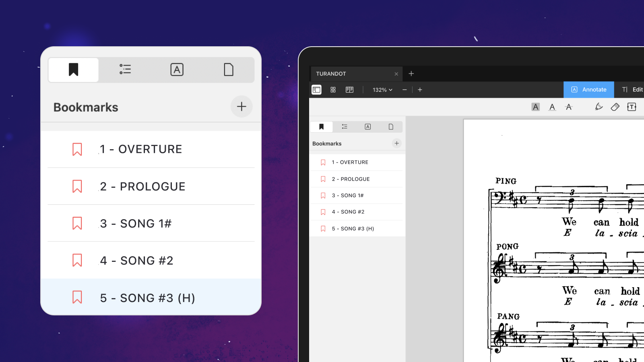Image resolution: width=644 pixels, height=362 pixels.
Task: Click bookmark icon beside sidebar 3 - SONG 1#
Action: point(323,195)
